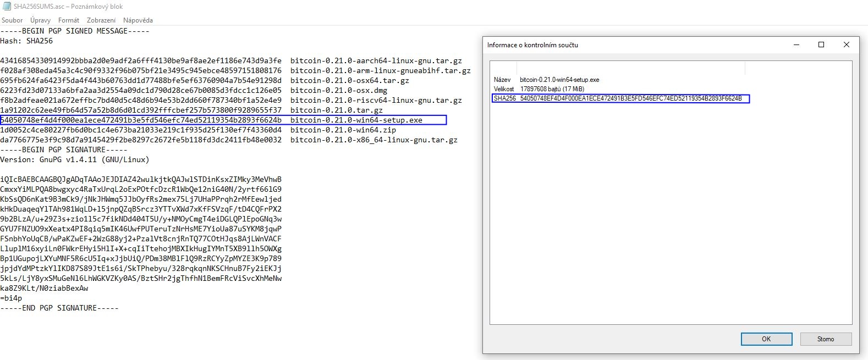The width and height of the screenshot is (868, 360).
Task: Open the Nápověda menu
Action: (138, 20)
